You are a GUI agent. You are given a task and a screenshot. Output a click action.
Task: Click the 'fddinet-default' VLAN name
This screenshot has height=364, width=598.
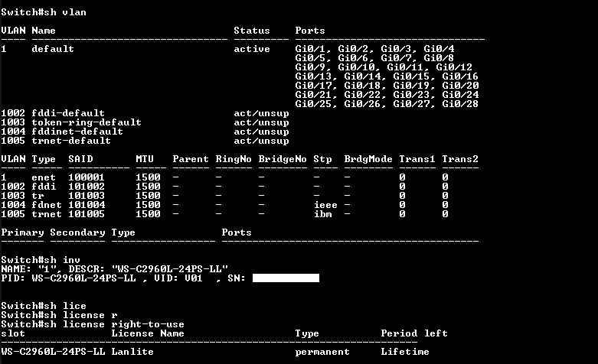point(77,132)
